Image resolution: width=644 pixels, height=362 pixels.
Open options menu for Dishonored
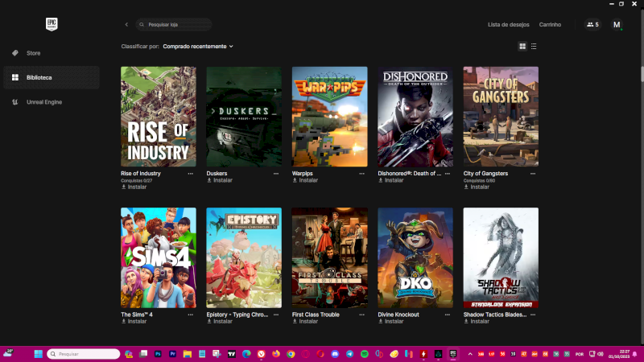click(448, 174)
